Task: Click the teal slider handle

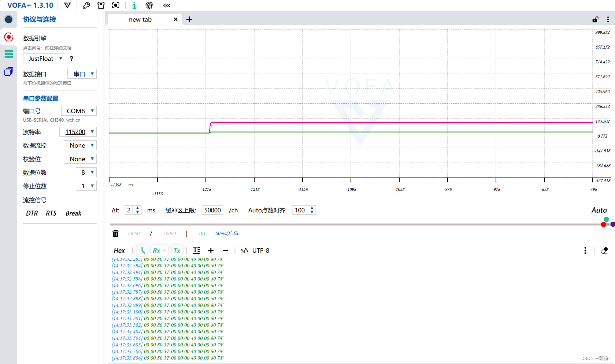Action: pyautogui.click(x=606, y=219)
